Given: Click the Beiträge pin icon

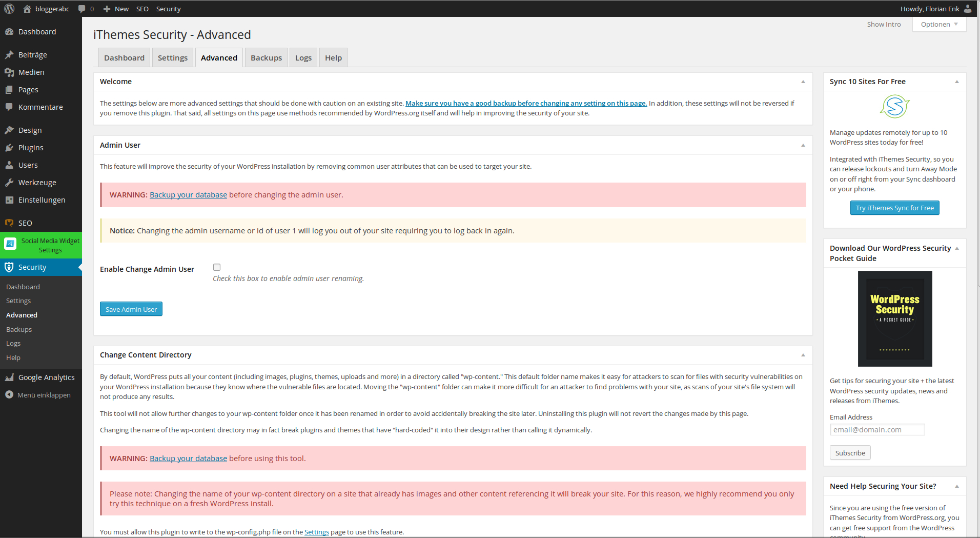Looking at the screenshot, I should [9, 55].
